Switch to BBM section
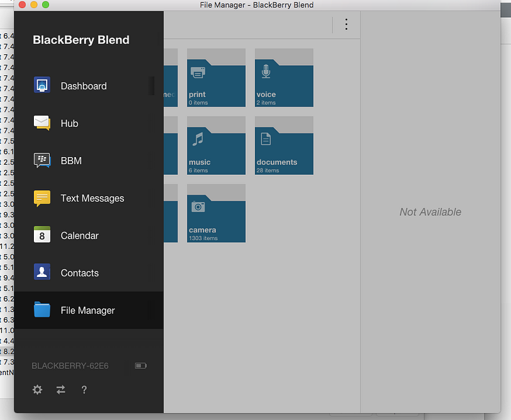Image resolution: width=511 pixels, height=420 pixels. click(71, 161)
